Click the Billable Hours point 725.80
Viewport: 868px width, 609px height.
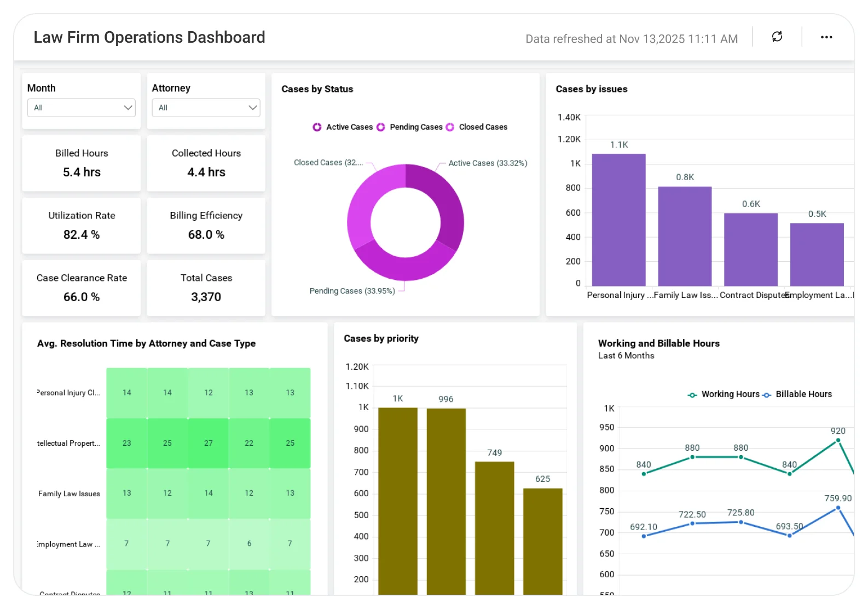tap(740, 522)
